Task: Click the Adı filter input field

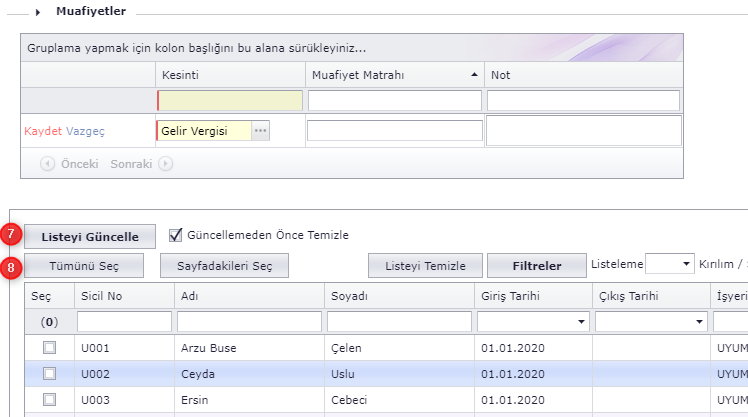Action: 248,322
